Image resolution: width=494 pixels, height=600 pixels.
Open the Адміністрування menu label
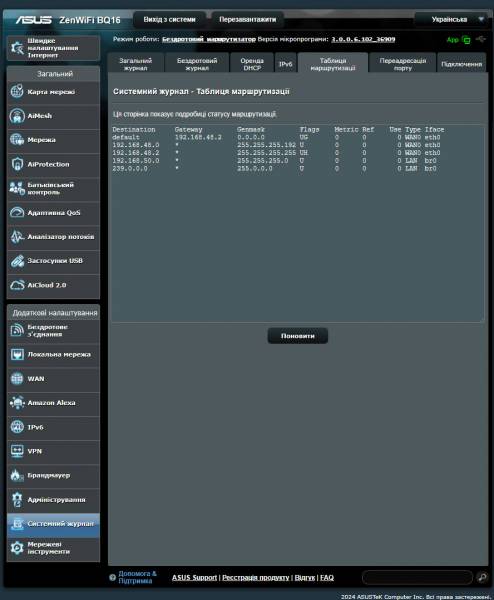point(57,500)
